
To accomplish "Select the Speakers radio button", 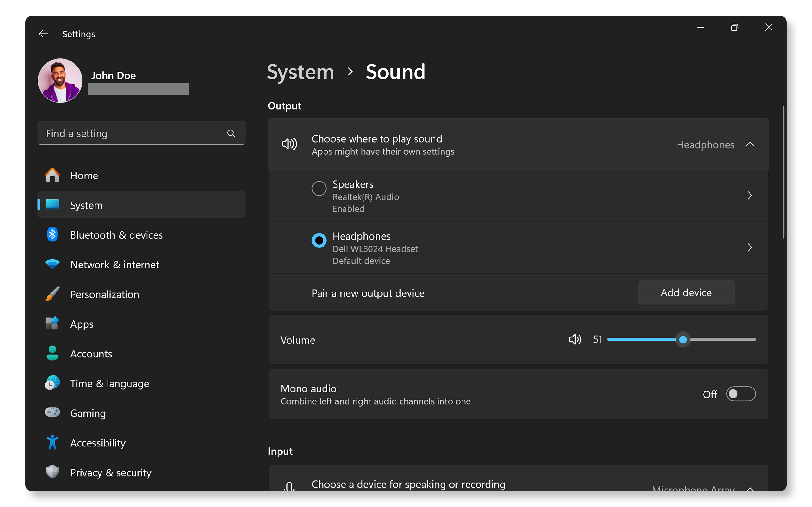I will point(319,189).
